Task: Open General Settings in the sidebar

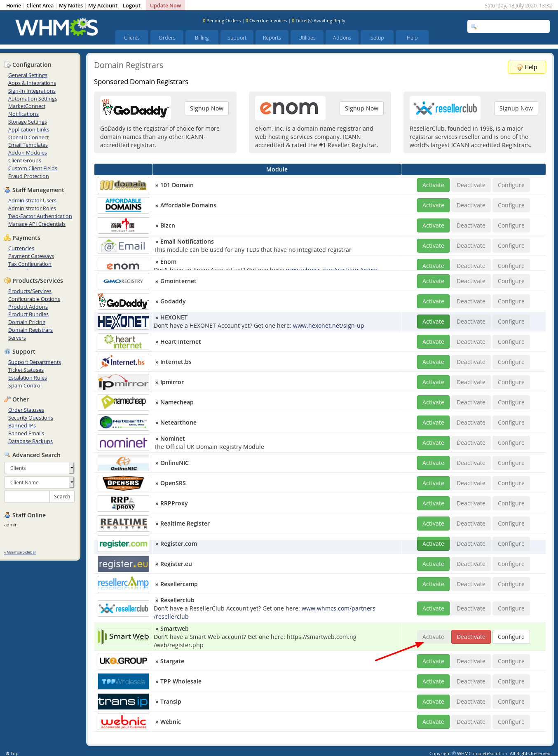Action: [28, 75]
